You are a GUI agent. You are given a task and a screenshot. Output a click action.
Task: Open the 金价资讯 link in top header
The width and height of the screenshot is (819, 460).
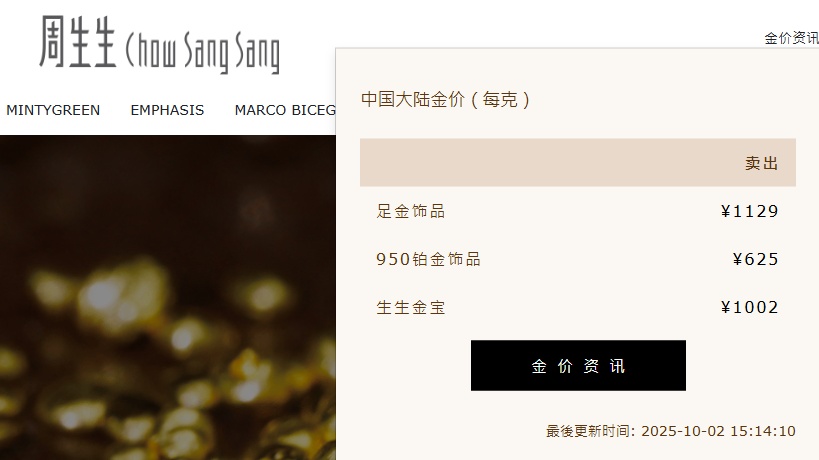coord(791,38)
